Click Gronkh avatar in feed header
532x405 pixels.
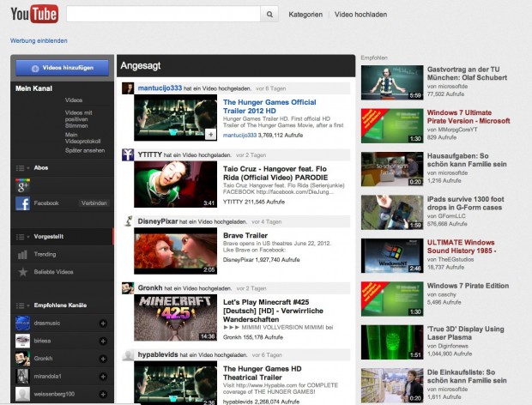(x=128, y=288)
